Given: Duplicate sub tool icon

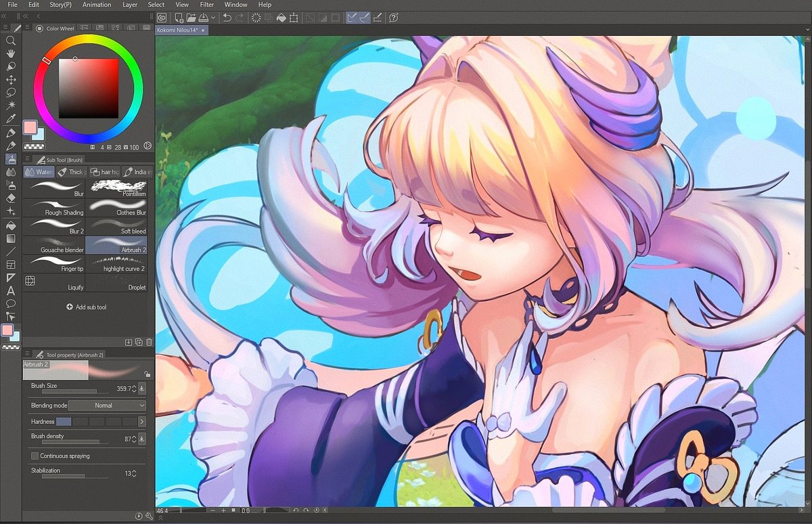Looking at the screenshot, I should [x=139, y=343].
